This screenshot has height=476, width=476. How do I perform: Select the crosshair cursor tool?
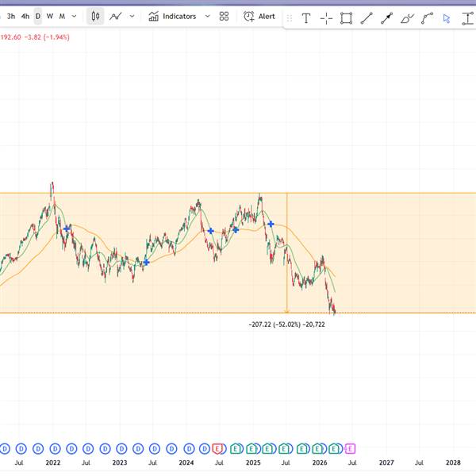pyautogui.click(x=326, y=18)
